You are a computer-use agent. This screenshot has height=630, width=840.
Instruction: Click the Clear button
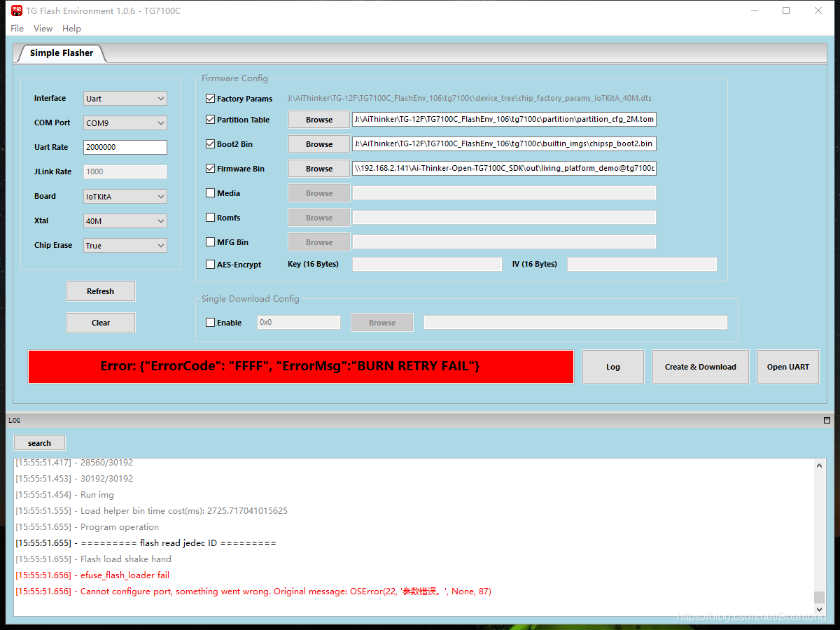101,323
